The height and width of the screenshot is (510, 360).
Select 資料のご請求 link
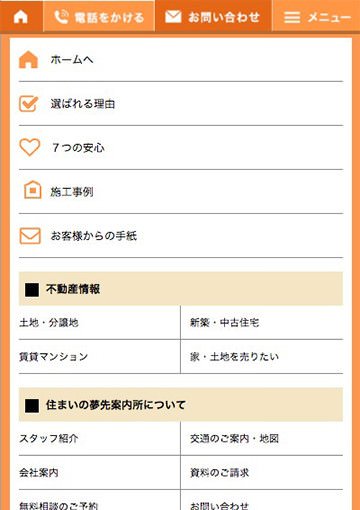click(219, 472)
